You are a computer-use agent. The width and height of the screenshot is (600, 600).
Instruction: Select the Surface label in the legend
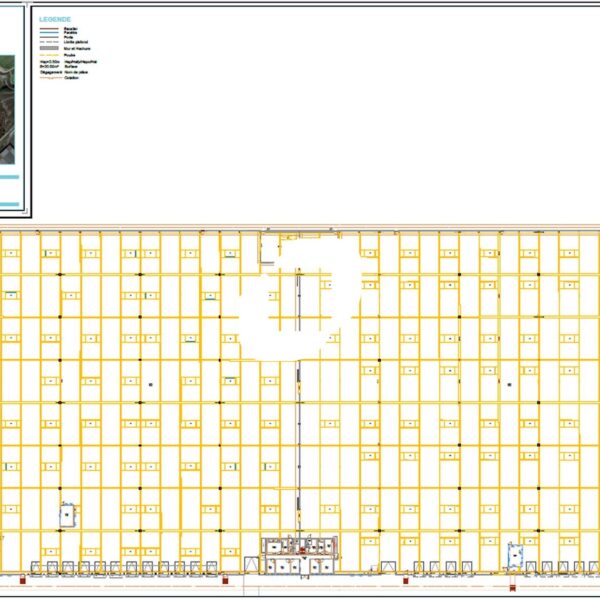tap(72, 66)
